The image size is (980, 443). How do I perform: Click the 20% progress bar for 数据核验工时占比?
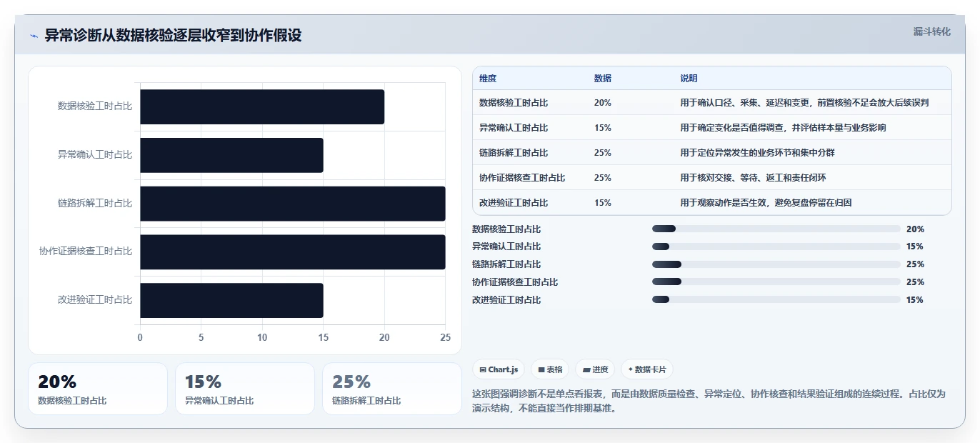point(776,229)
